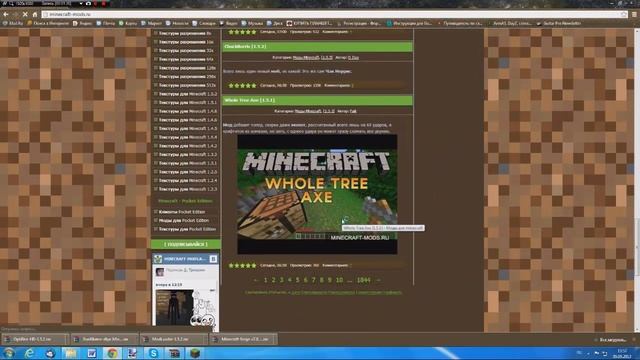Open the Windows Start menu
640x360 pixels.
coord(9,353)
